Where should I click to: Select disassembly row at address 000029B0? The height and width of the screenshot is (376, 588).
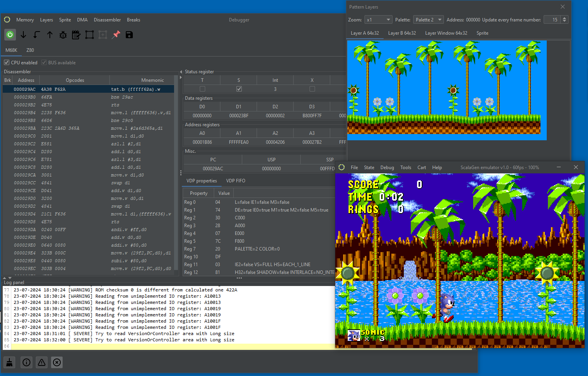(88, 97)
